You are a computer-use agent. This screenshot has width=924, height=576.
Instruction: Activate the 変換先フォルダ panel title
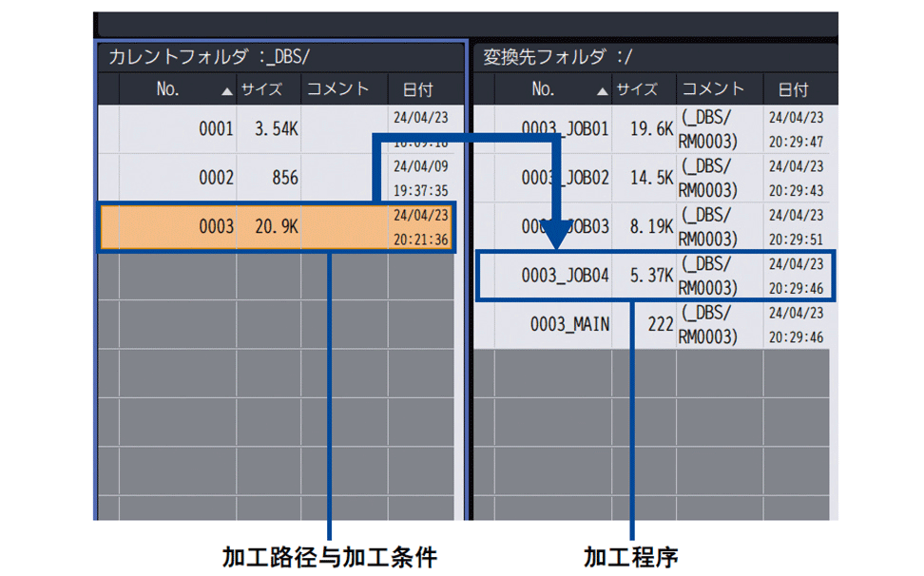pyautogui.click(x=557, y=57)
